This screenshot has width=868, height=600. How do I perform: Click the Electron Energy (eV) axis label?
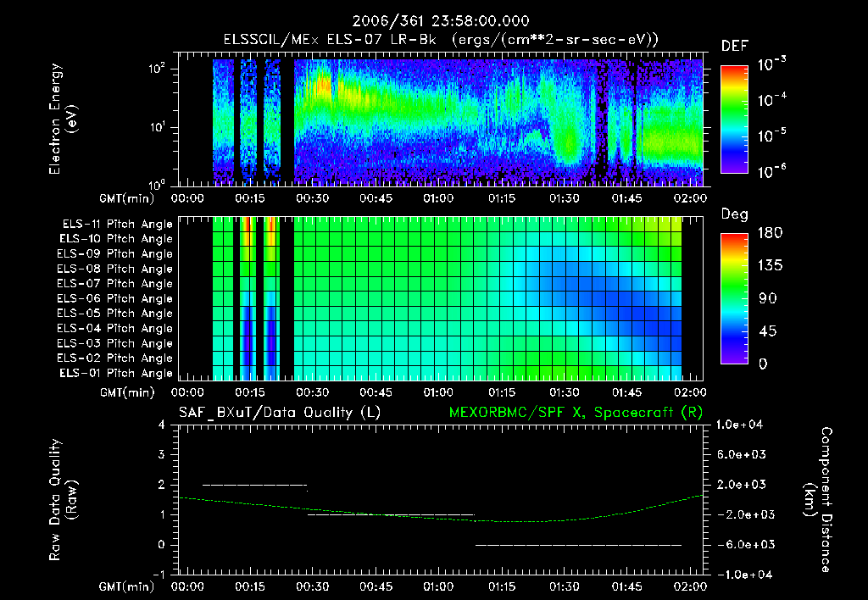(x=63, y=119)
